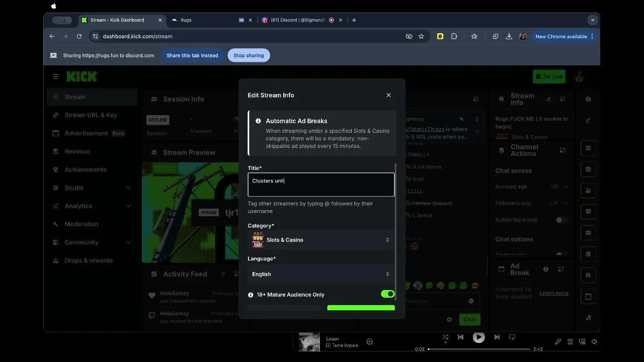This screenshot has height=362, width=644.
Task: Click the info icon beside 18+ Mature Audience
Action: (x=251, y=295)
